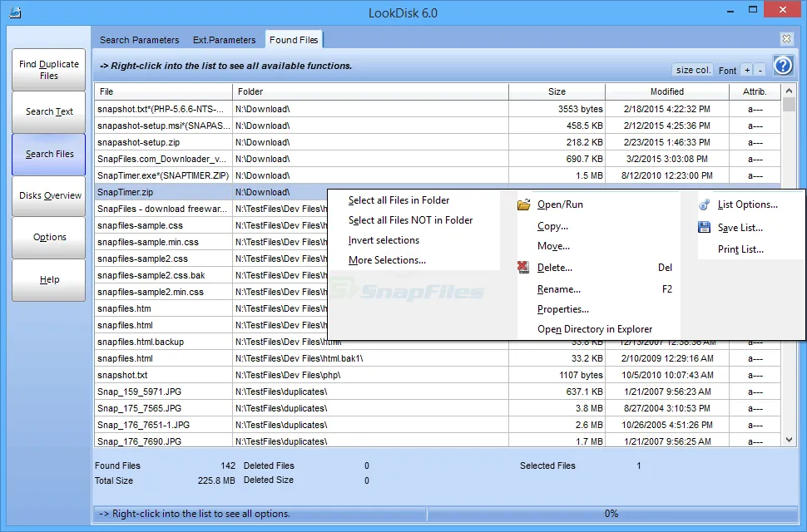This screenshot has width=807, height=532.
Task: Click the Total Size 225.8 MB value
Action: point(216,480)
